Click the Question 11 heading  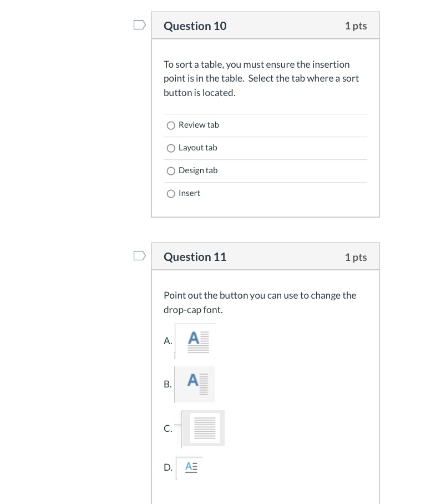(195, 257)
